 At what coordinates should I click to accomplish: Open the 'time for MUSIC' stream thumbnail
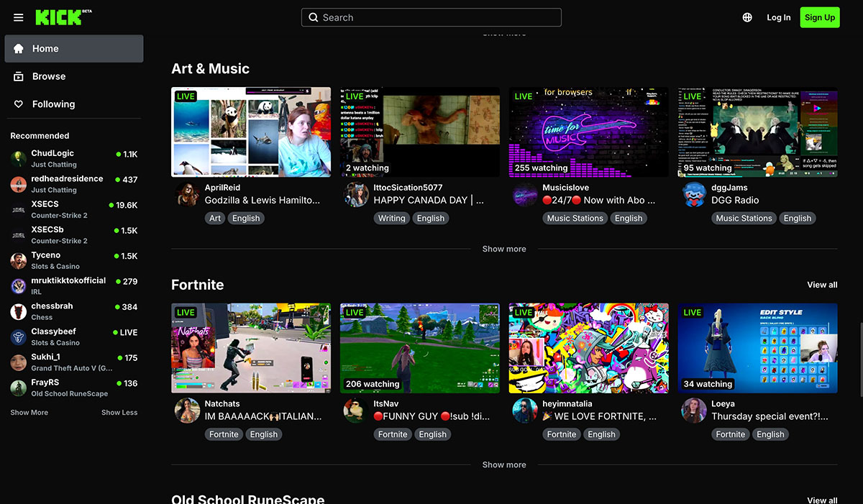point(589,132)
